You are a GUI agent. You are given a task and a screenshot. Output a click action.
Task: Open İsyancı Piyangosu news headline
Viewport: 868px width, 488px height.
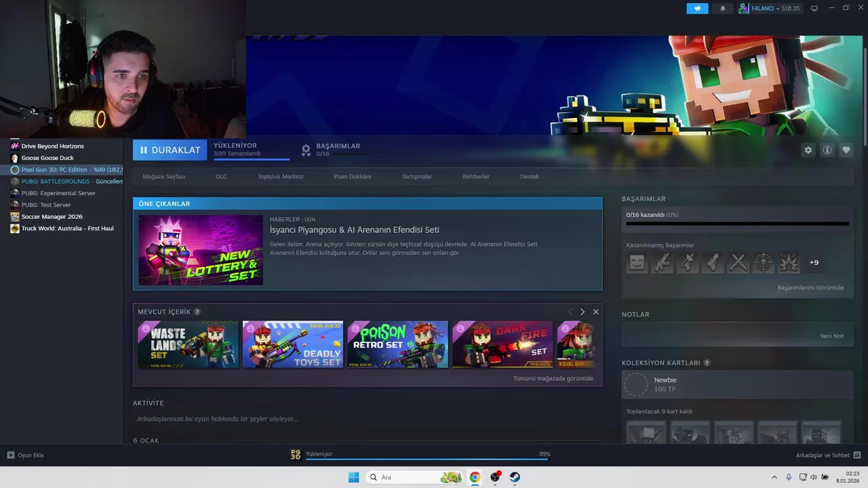click(x=355, y=230)
